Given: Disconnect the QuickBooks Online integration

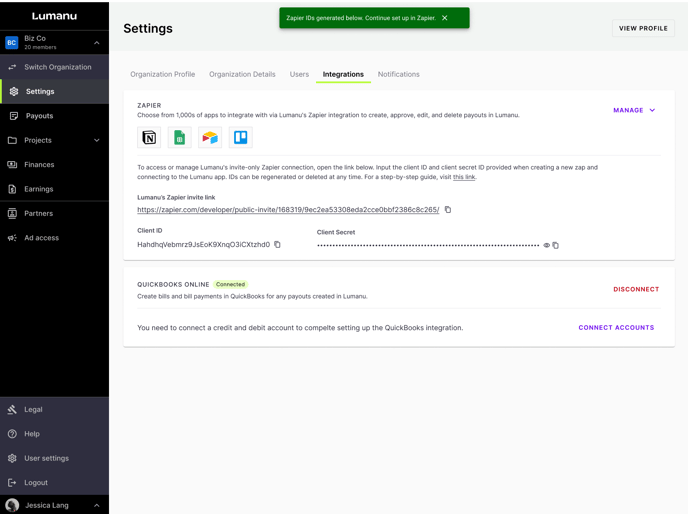Looking at the screenshot, I should [636, 289].
